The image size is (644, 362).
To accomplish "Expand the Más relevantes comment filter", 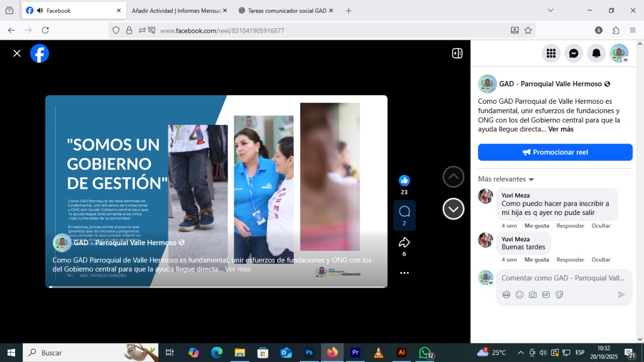I will pos(506,179).
